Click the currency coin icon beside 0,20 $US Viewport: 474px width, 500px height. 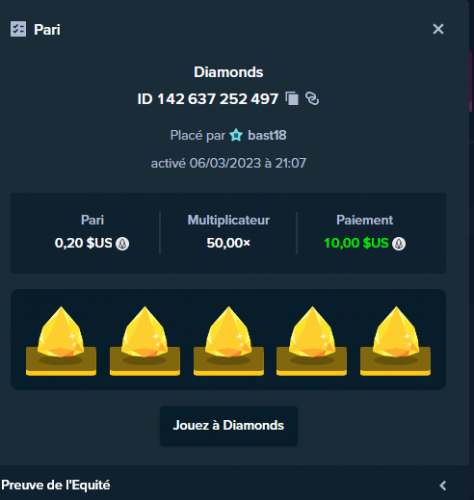[x=122, y=244]
